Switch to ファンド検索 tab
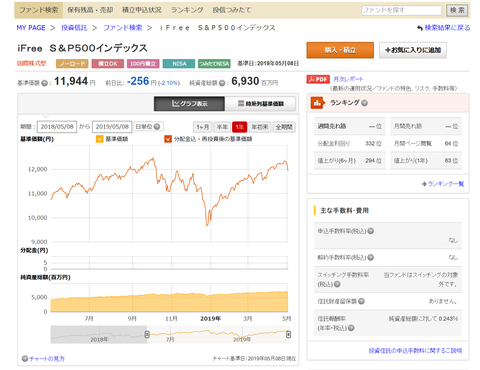480x370 pixels. pos(38,10)
